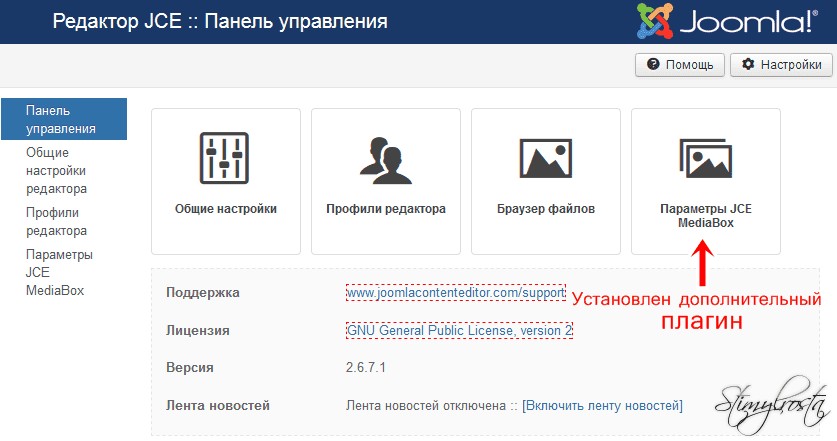This screenshot has width=837, height=441.
Task: Open the Помощь help button
Action: coord(680,65)
